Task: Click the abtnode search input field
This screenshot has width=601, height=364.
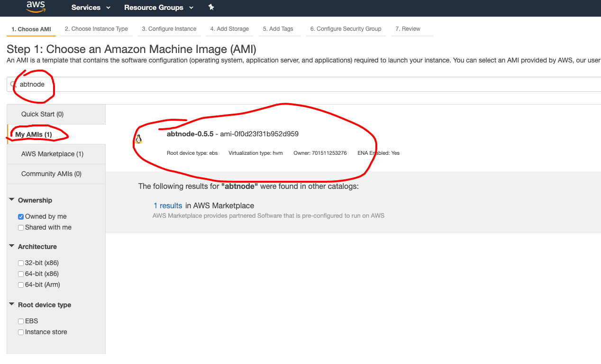Action: click(x=304, y=84)
